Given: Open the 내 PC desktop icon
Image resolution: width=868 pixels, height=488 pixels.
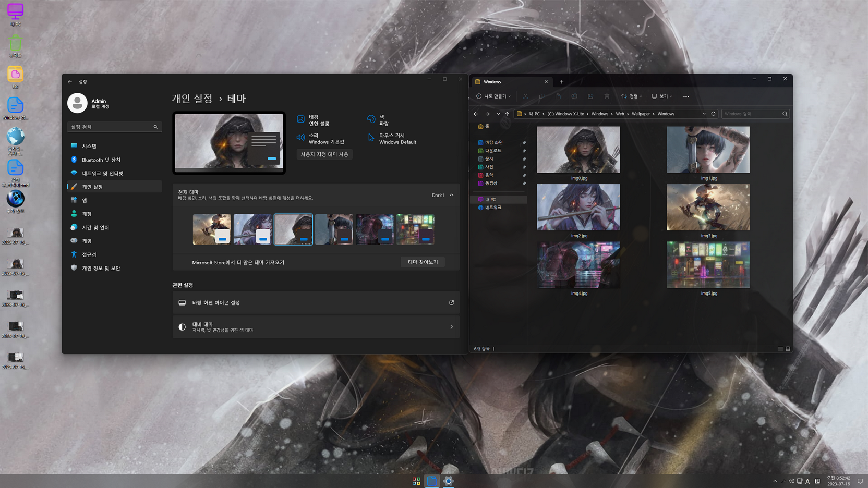Looking at the screenshot, I should pos(15,14).
